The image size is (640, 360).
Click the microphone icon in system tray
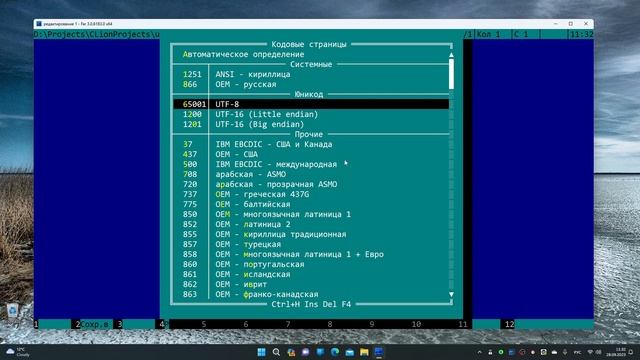coord(565,352)
